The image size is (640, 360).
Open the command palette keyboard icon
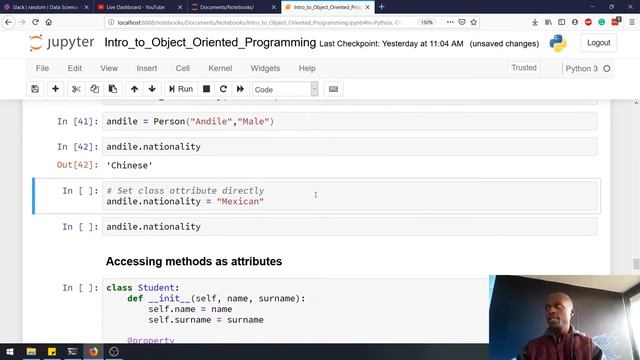333,89
